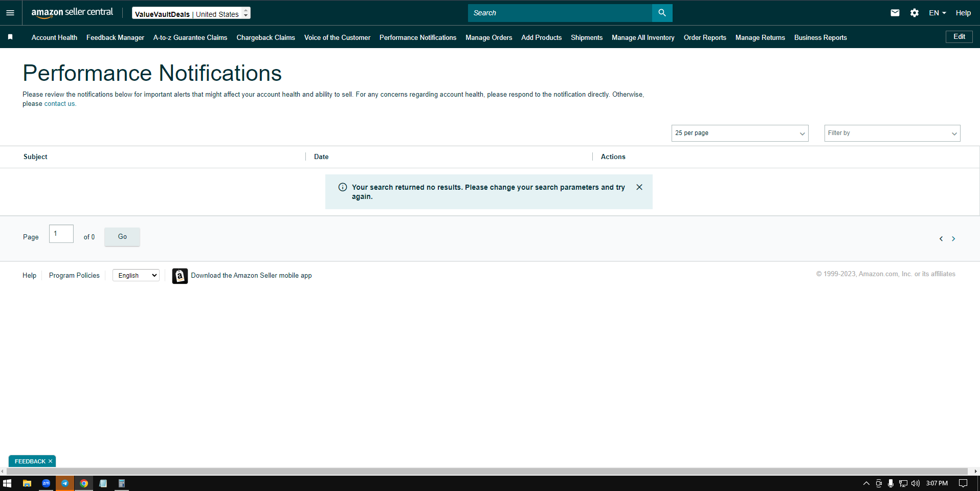The width and height of the screenshot is (980, 491).
Task: Go to Add Products
Action: point(541,37)
